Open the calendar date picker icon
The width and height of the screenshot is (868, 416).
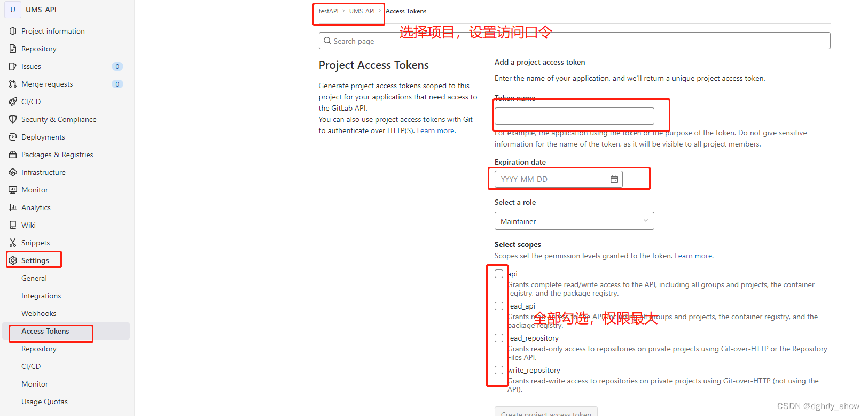click(614, 179)
